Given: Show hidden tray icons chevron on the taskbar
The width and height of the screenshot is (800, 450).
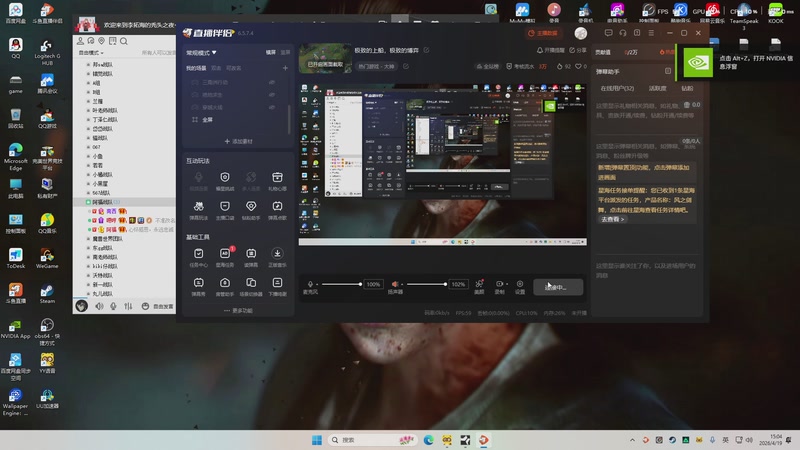Looking at the screenshot, I should click(x=632, y=440).
